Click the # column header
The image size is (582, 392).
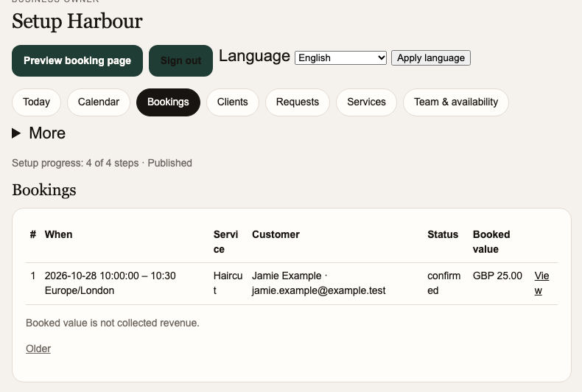point(33,234)
